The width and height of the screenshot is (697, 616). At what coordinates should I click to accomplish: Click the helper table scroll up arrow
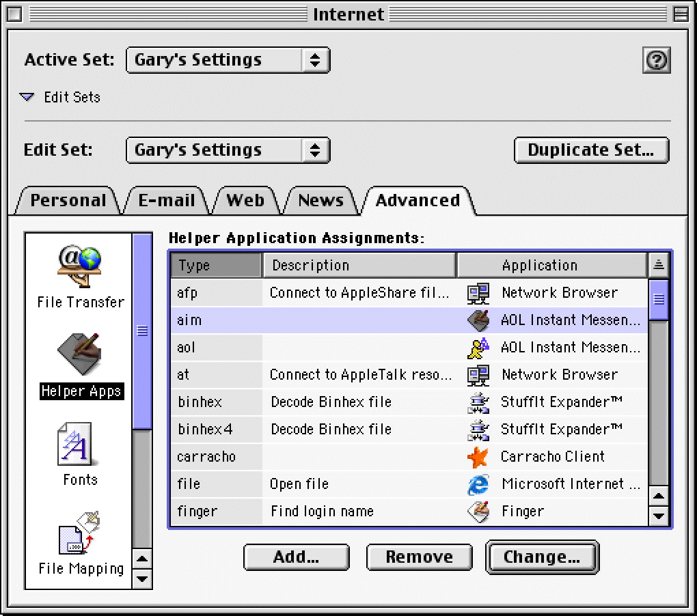pyautogui.click(x=658, y=496)
